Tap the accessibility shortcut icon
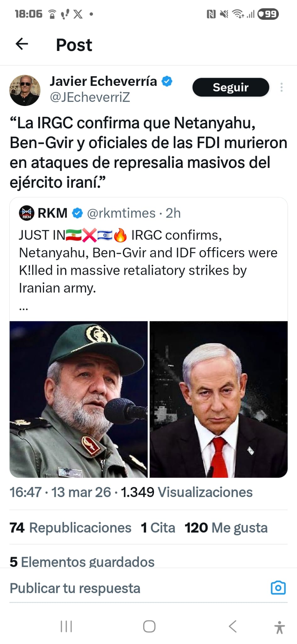 pos(279,627)
